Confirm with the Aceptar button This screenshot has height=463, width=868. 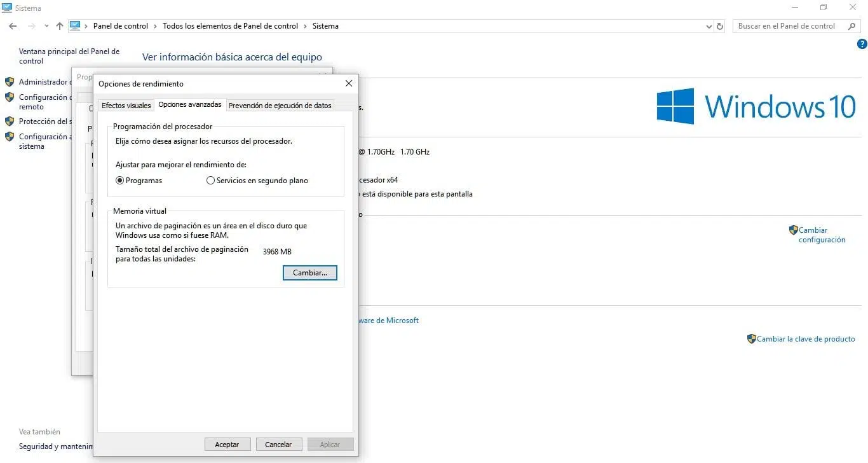click(x=227, y=445)
